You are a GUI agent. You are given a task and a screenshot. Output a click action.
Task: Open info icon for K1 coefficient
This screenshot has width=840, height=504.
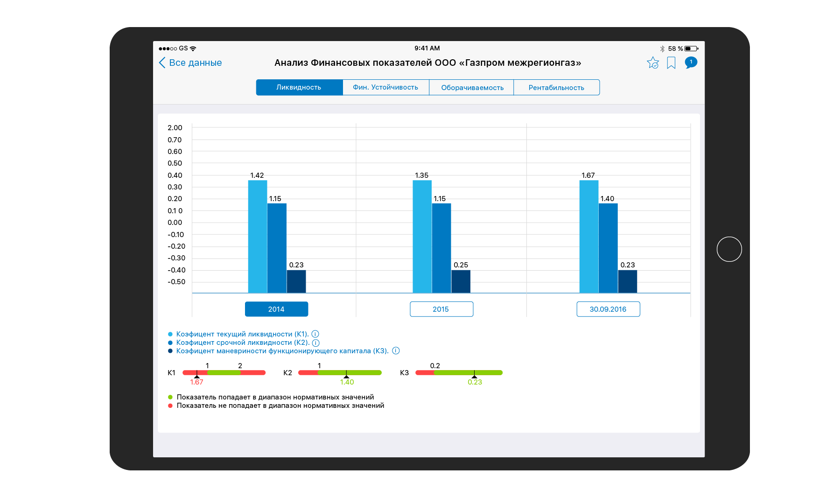pyautogui.click(x=315, y=334)
